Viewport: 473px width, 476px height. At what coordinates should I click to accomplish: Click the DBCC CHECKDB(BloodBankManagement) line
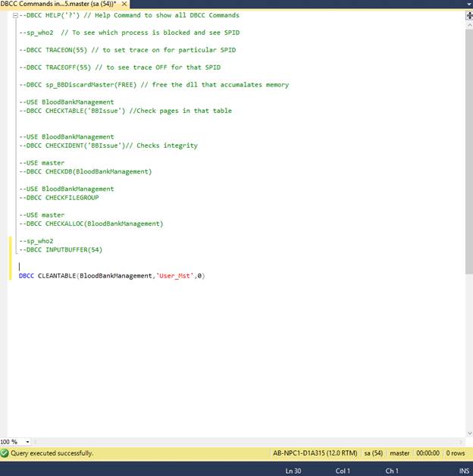click(x=86, y=172)
